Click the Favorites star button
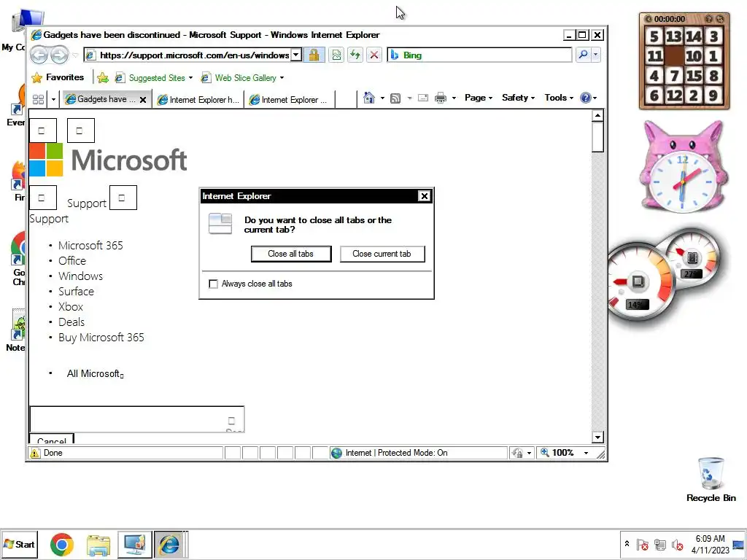 (58, 77)
